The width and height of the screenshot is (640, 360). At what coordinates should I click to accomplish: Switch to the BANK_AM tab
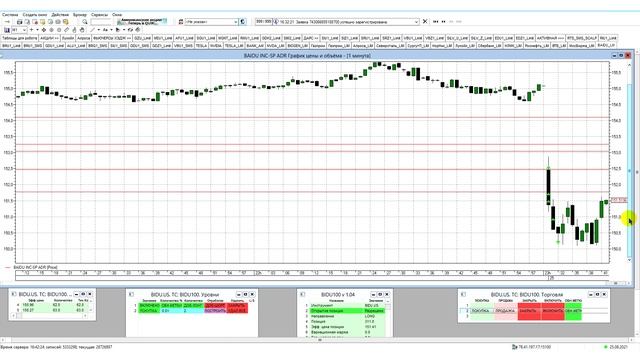(255, 46)
